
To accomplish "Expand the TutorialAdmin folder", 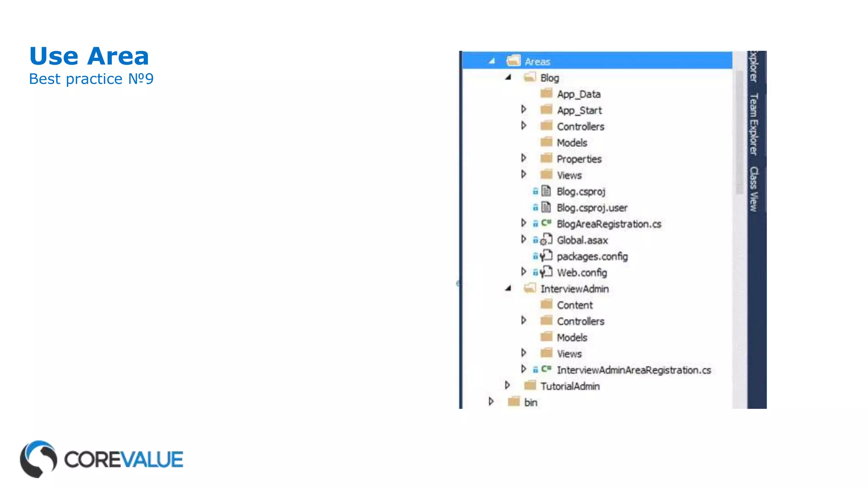I will click(x=507, y=385).
